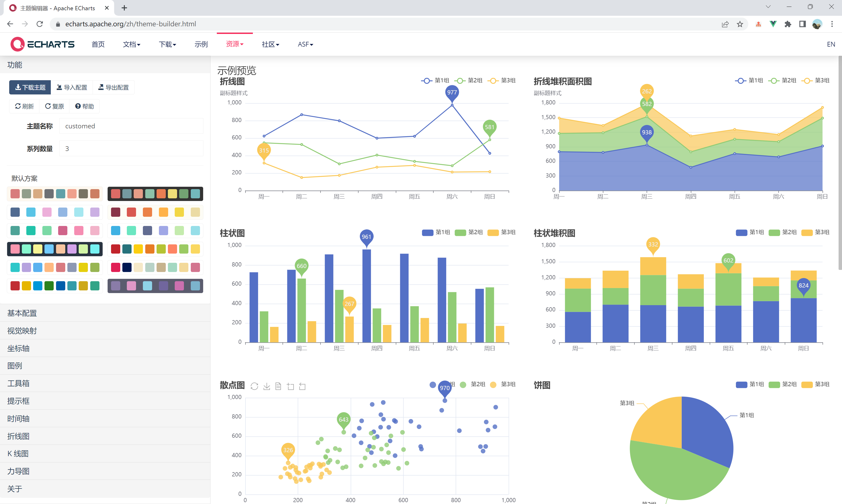Click the scatter chart restore icon
Image resolution: width=842 pixels, height=504 pixels.
[254, 386]
